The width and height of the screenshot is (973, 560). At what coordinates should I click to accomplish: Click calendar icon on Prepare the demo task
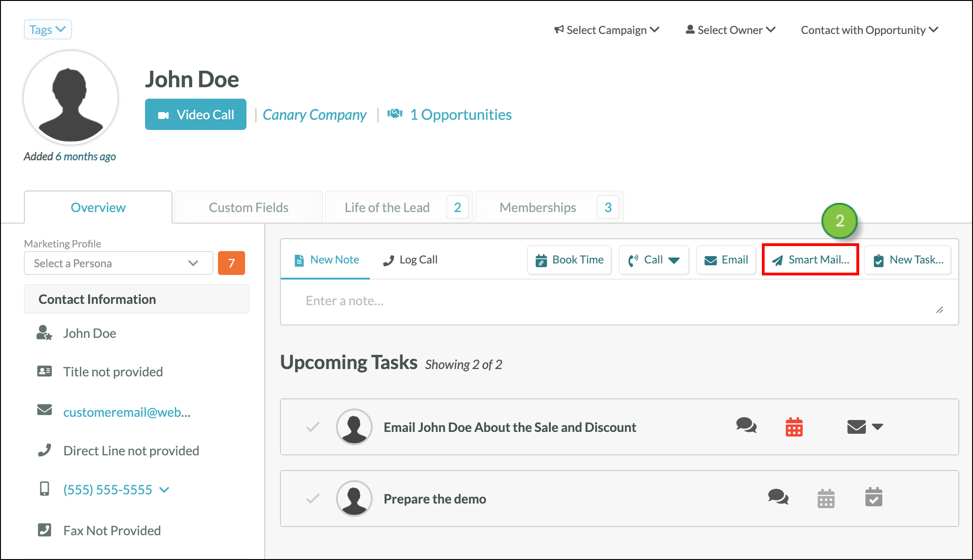(x=826, y=498)
